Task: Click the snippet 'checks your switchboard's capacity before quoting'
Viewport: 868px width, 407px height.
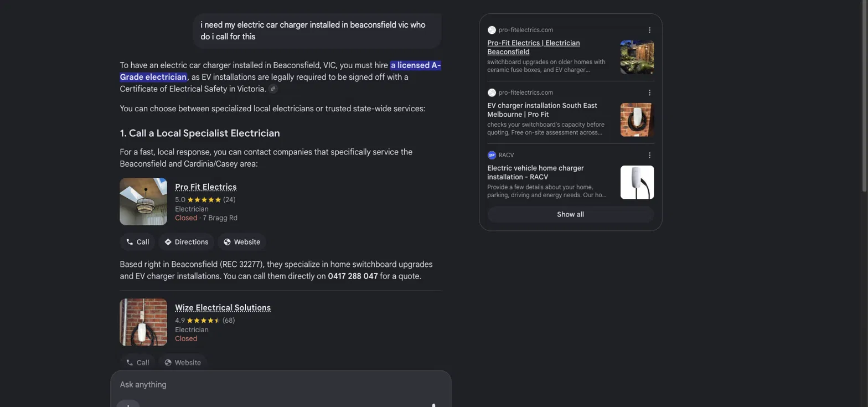Action: (x=546, y=128)
